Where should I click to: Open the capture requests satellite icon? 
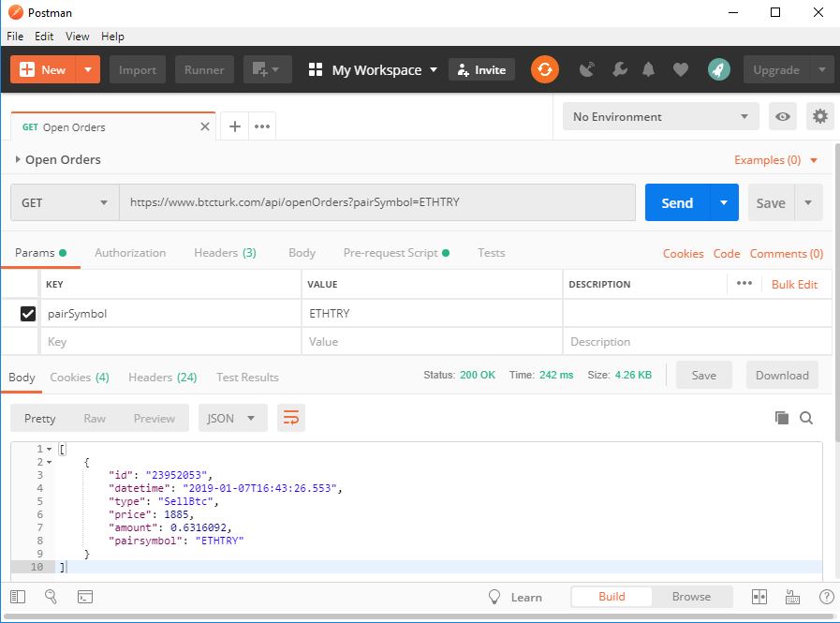587,69
